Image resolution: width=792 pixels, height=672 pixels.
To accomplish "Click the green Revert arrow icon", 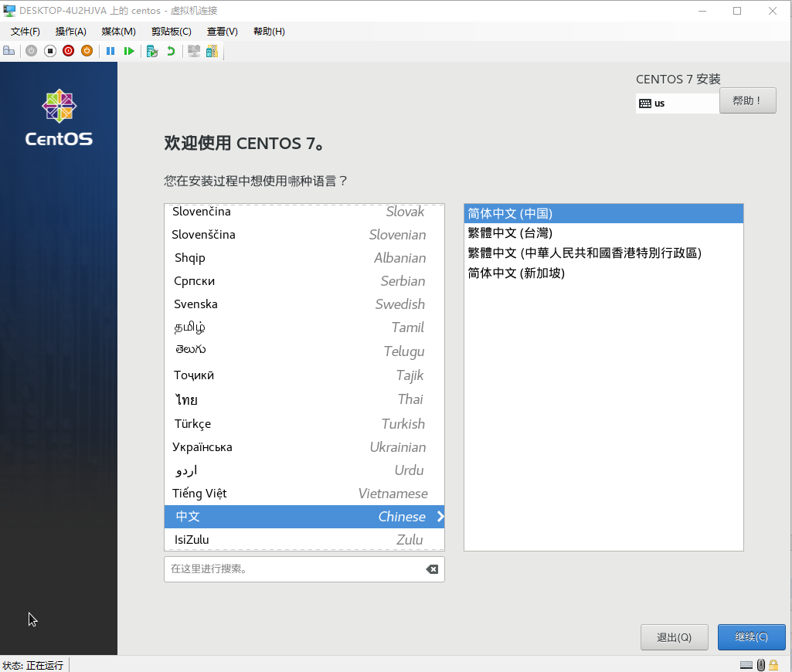I will click(171, 51).
